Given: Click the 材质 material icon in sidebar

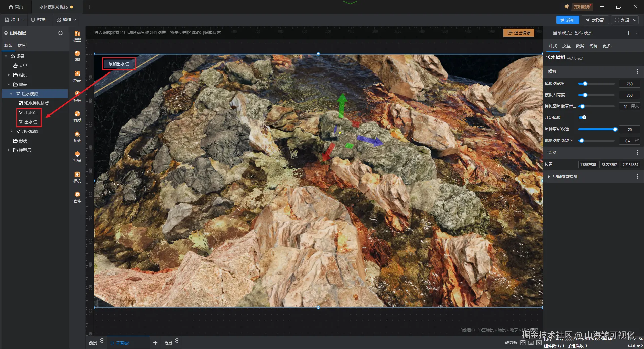Looking at the screenshot, I should click(77, 116).
